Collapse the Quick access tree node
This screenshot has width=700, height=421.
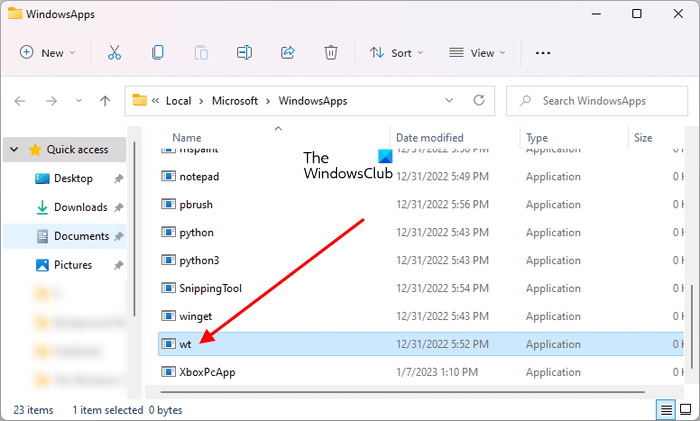14,149
